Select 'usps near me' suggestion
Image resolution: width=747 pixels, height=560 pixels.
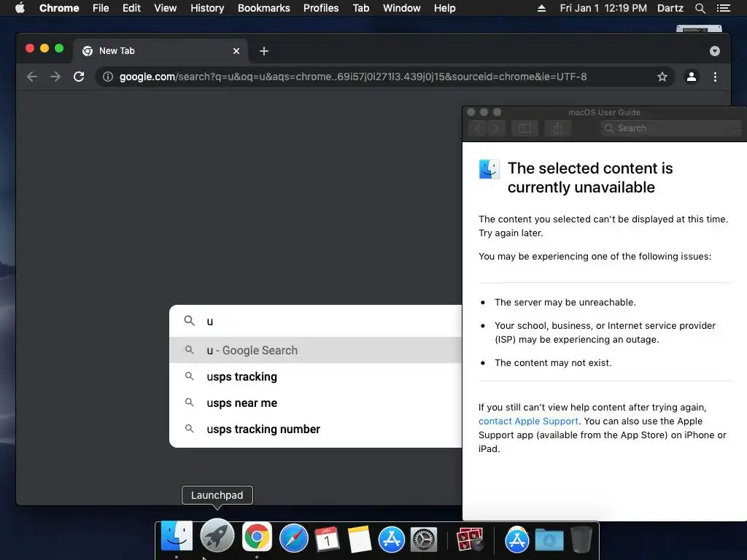[x=316, y=402]
